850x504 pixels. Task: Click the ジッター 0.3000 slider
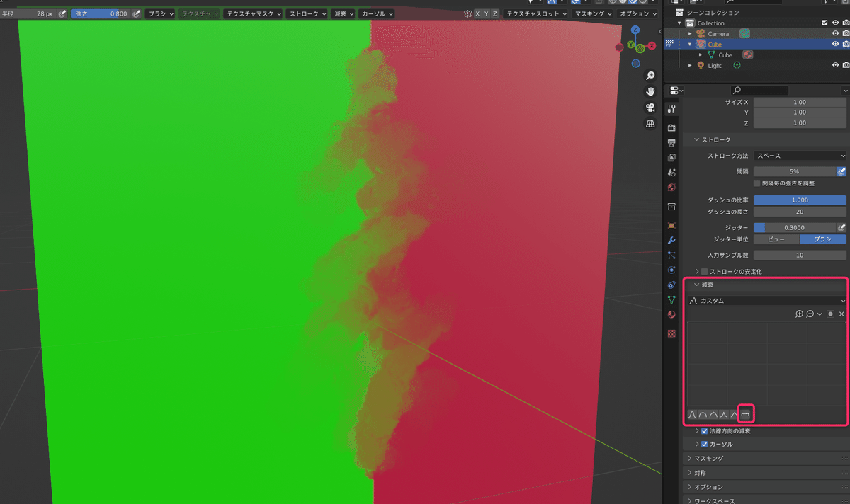pos(795,228)
